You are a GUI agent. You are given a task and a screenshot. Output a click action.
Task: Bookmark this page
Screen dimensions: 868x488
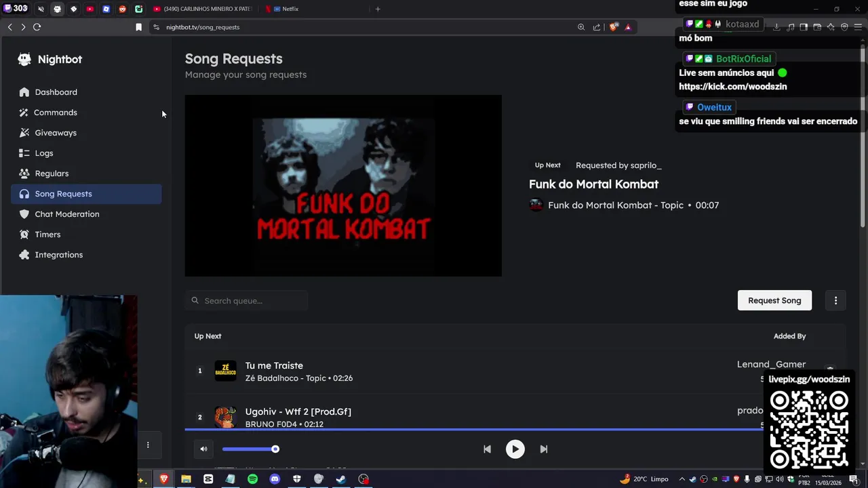(x=138, y=27)
